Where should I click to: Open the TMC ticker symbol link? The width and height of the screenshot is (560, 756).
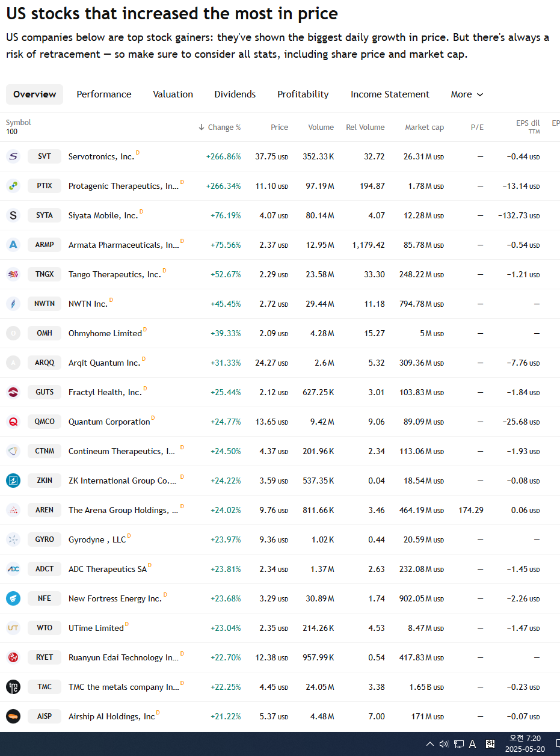click(45, 687)
